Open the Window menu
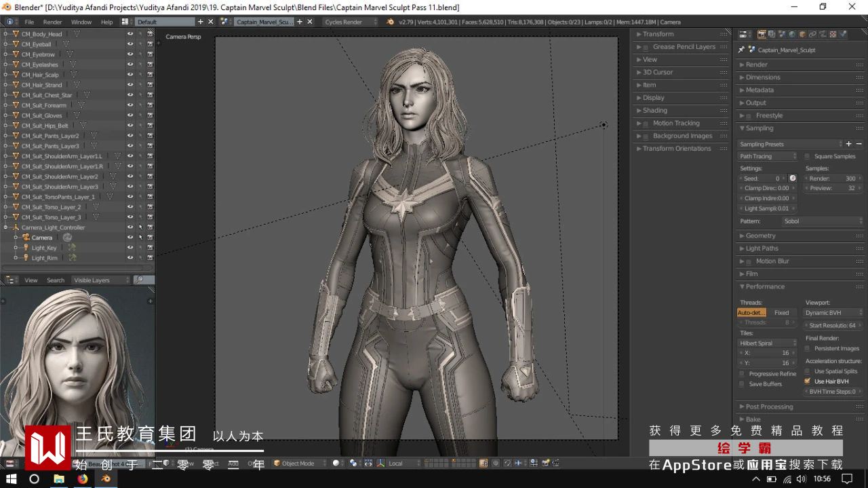The height and width of the screenshot is (488, 868). pos(81,22)
